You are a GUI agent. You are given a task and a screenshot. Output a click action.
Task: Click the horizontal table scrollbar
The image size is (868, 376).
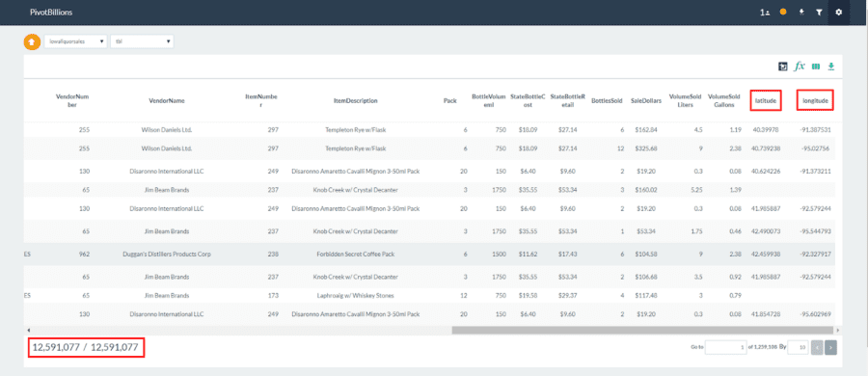pos(642,330)
